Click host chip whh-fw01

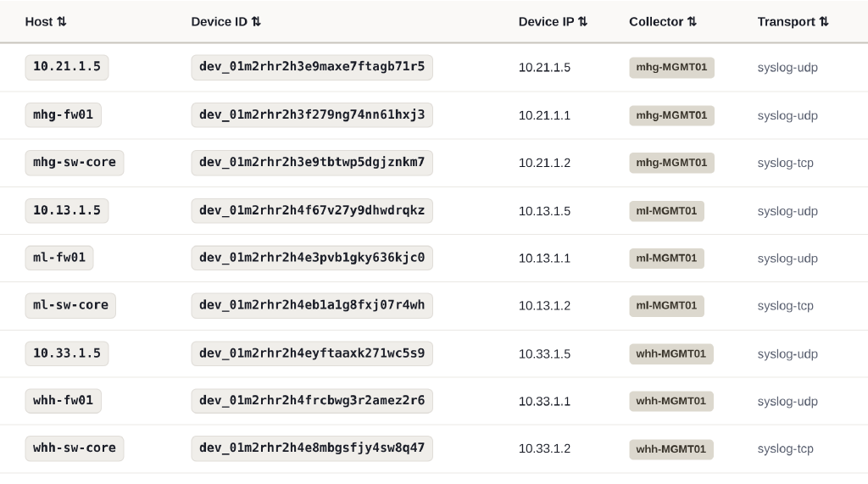pyautogui.click(x=63, y=401)
